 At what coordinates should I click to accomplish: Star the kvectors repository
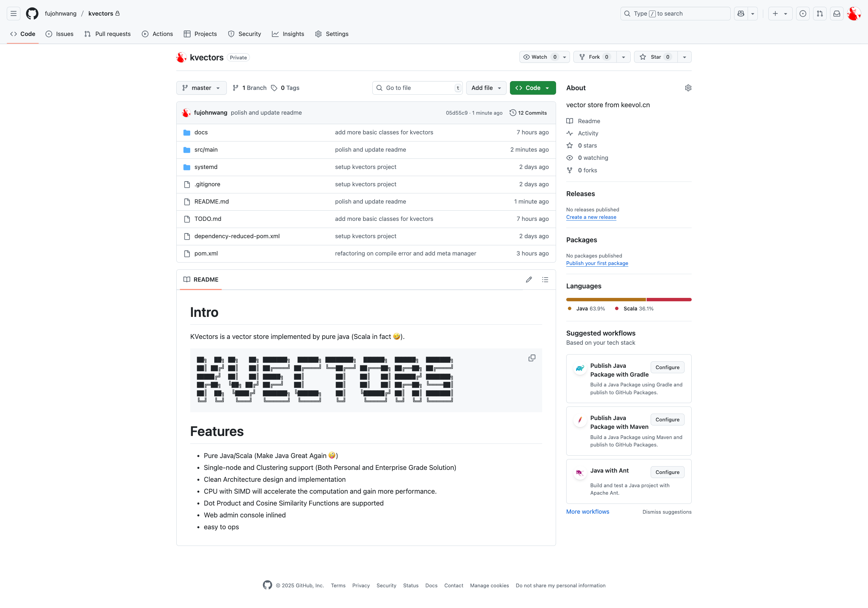tap(656, 57)
